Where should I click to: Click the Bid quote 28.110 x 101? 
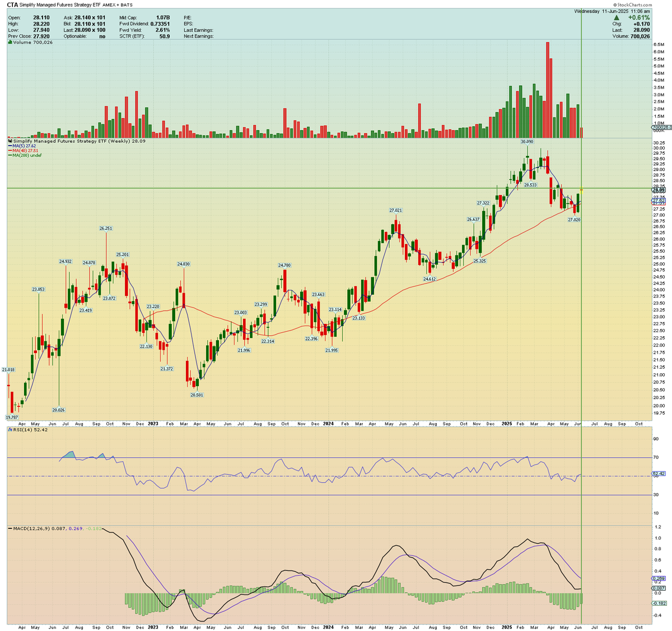pyautogui.click(x=89, y=24)
